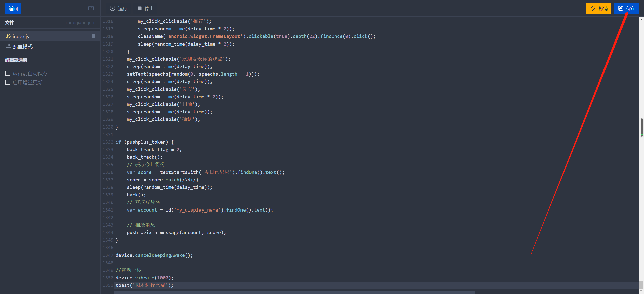The image size is (644, 294).
Task: Click 'score = score.match(/\d+/)' line
Action: pyautogui.click(x=163, y=180)
